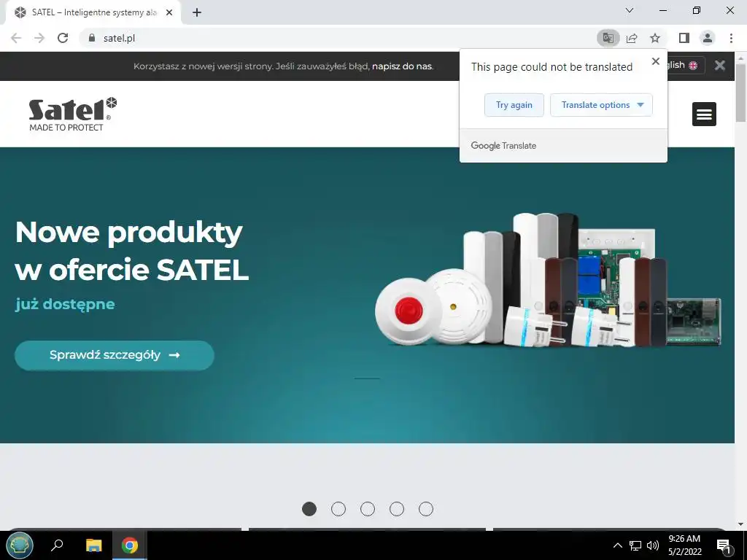Open the Chrome profile avatar menu
This screenshot has width=747, height=560.
pos(708,38)
